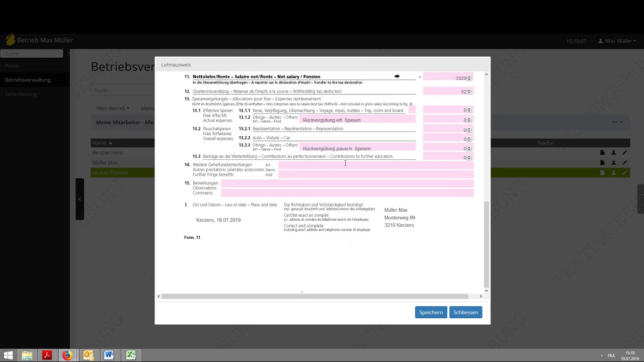Open Excel from the taskbar
The height and width of the screenshot is (362, 644).
[x=131, y=355]
